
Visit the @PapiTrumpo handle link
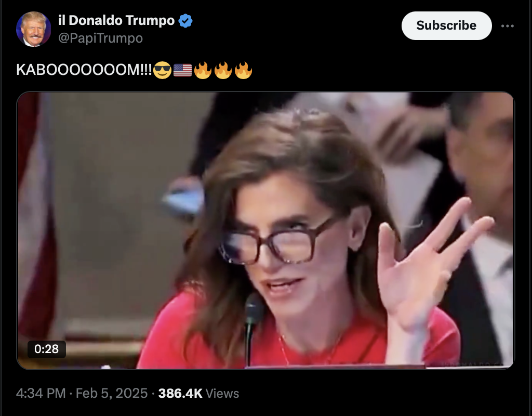(x=100, y=38)
